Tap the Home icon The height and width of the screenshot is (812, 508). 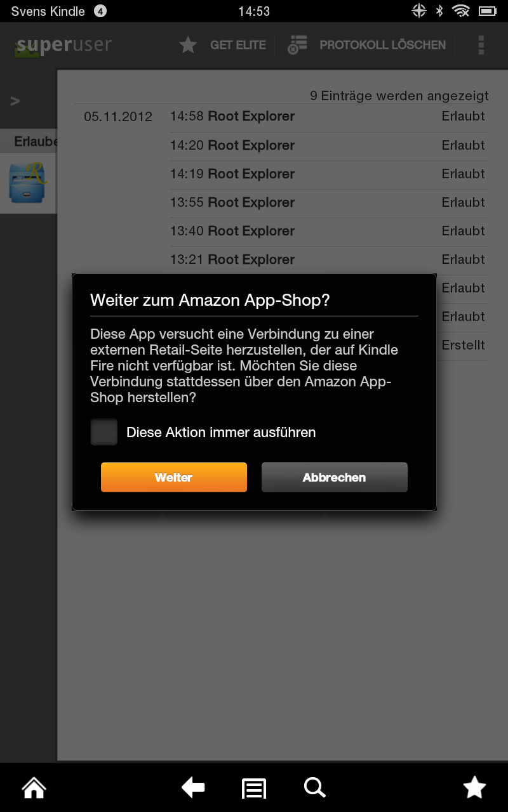(34, 788)
